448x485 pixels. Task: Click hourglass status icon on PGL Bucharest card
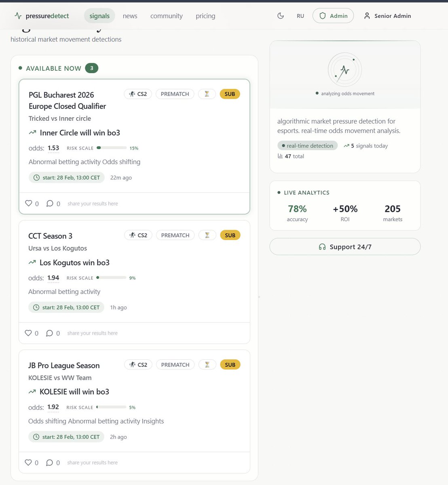pos(207,94)
